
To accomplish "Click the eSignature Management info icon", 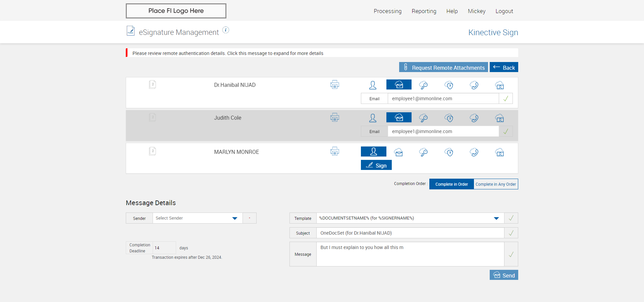I will click(226, 30).
